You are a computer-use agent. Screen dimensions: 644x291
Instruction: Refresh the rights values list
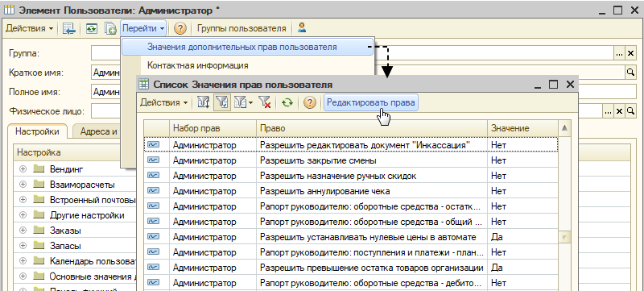point(287,102)
